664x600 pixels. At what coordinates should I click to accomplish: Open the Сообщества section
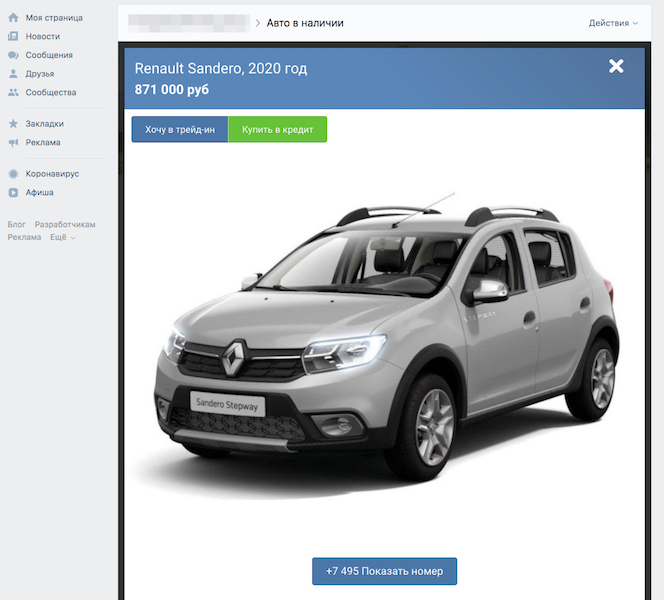click(x=51, y=92)
